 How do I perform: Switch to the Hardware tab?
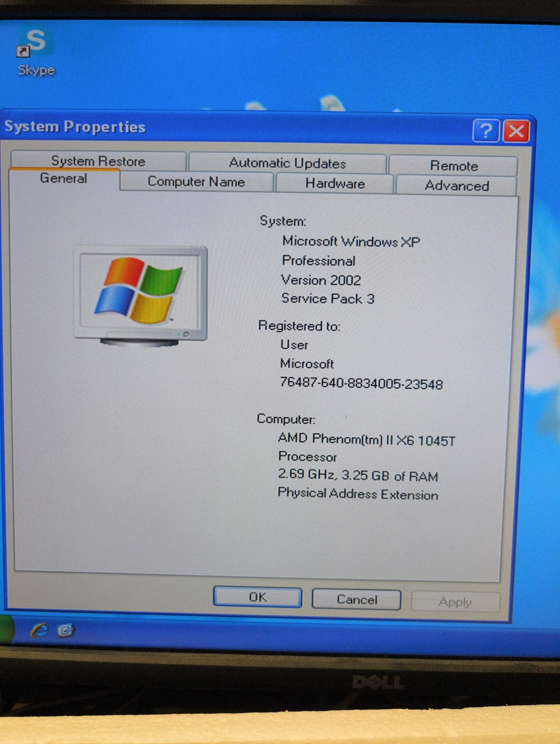pyautogui.click(x=335, y=183)
